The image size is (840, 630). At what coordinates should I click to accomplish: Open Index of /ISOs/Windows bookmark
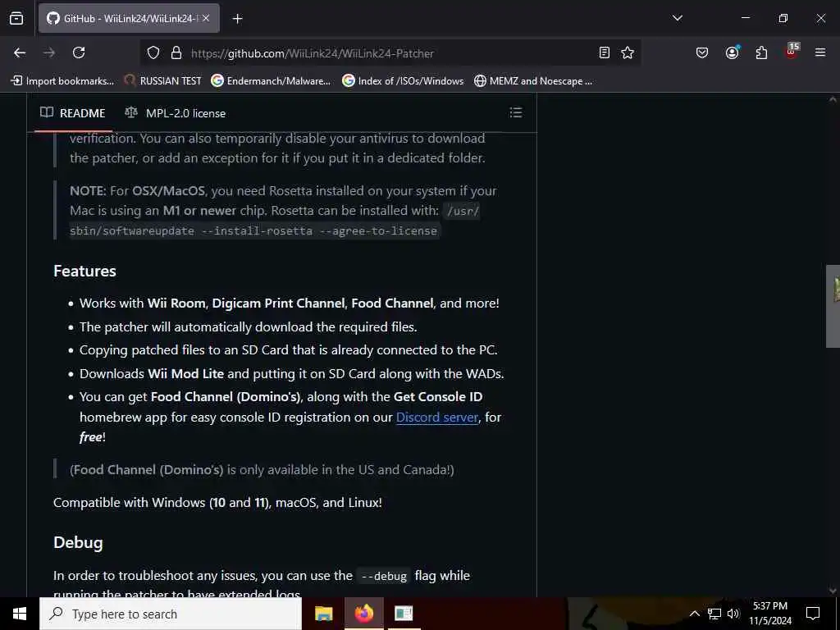tap(403, 81)
